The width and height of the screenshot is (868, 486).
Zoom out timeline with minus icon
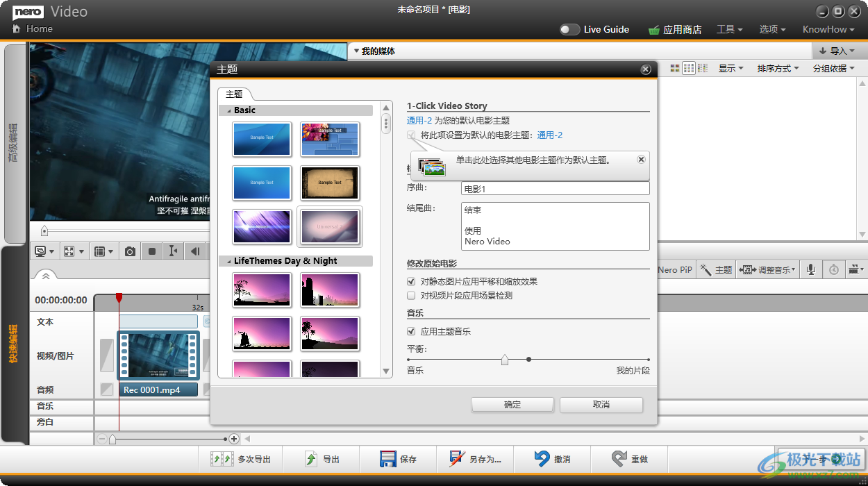point(102,439)
